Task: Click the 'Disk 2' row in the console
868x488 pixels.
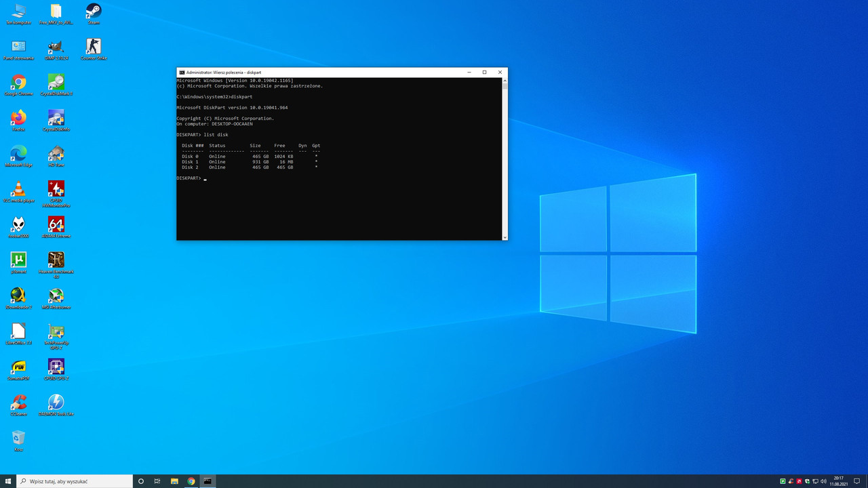Action: tap(250, 167)
